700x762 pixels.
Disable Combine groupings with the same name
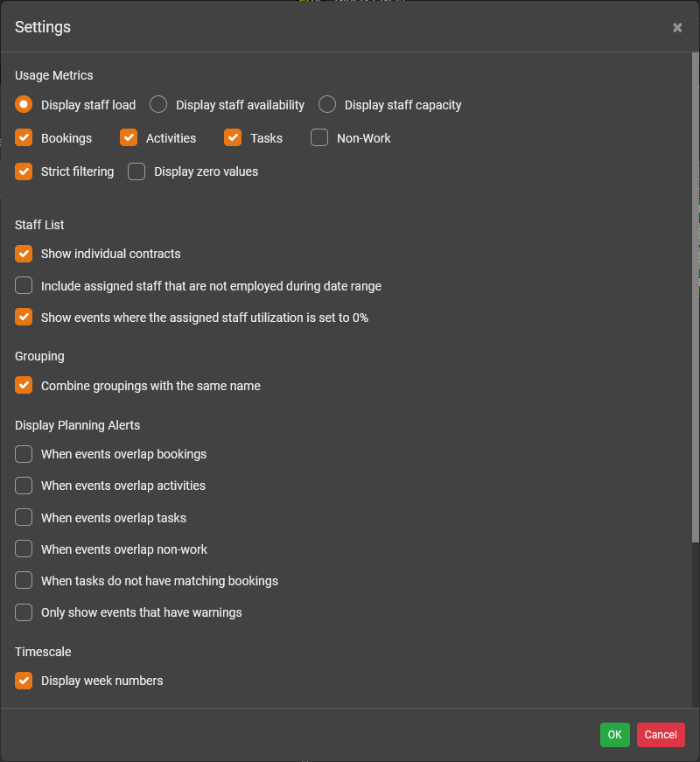coord(24,386)
